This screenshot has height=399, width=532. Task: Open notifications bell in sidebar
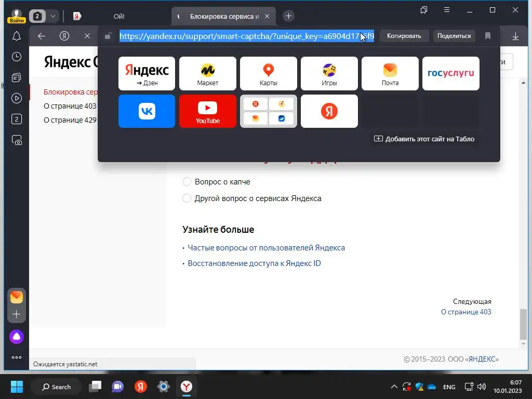(x=17, y=36)
